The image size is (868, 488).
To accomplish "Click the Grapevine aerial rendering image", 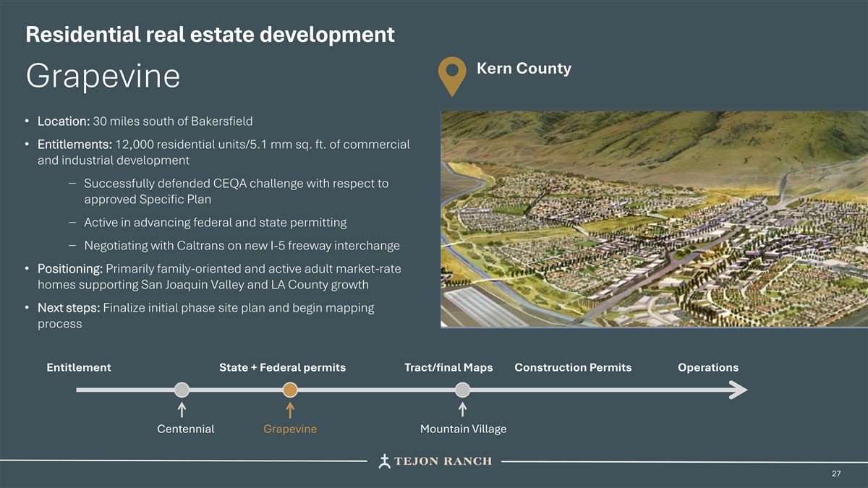I will click(x=654, y=219).
